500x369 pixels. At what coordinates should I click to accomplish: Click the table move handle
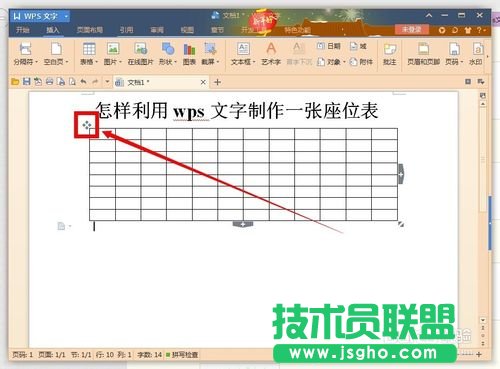[87, 125]
